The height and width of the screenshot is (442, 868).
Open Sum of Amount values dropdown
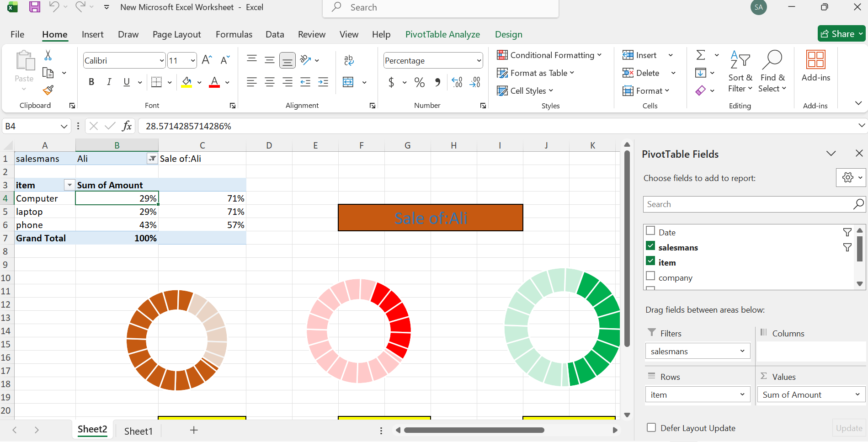pos(857,394)
